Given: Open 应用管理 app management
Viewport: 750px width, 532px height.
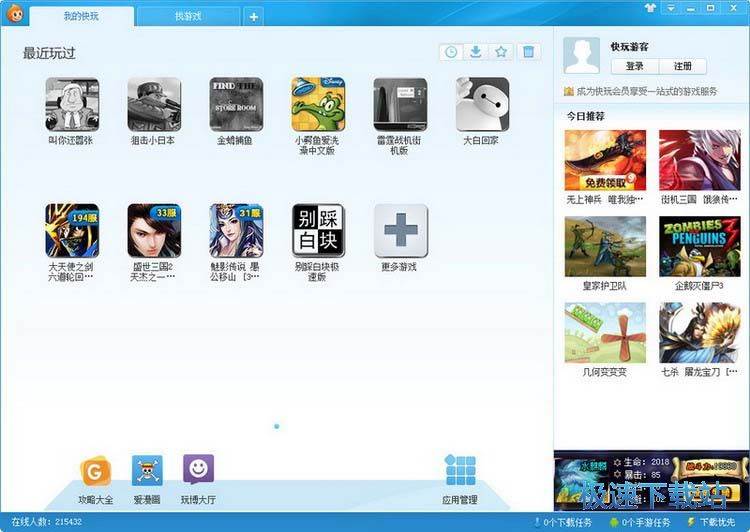Looking at the screenshot, I should [x=460, y=471].
